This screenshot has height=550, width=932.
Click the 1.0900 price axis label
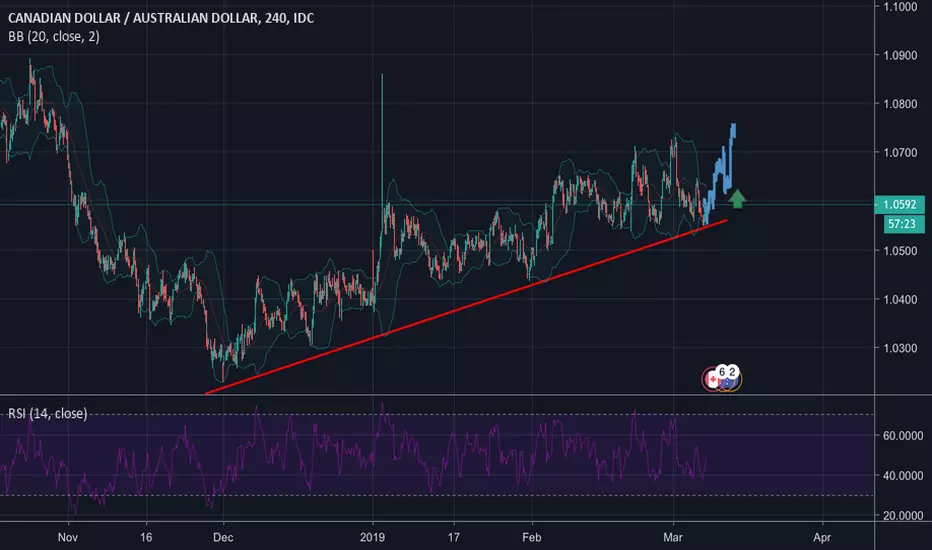pyautogui.click(x=900, y=55)
